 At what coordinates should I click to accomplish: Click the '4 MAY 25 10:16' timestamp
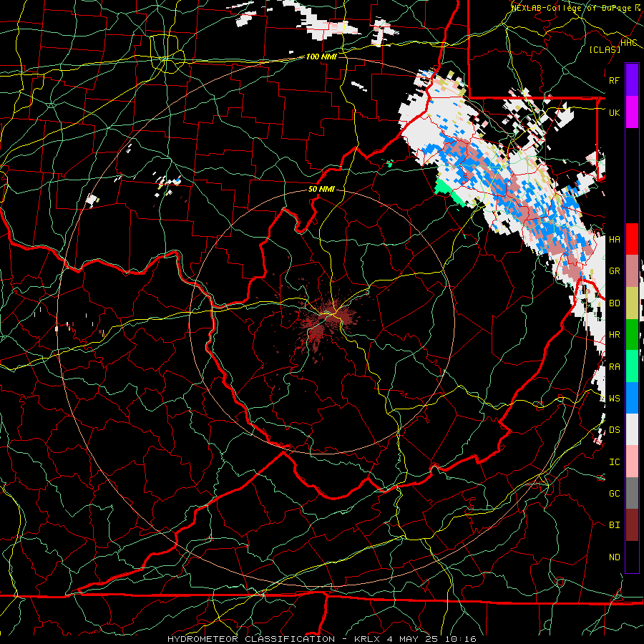(431, 639)
